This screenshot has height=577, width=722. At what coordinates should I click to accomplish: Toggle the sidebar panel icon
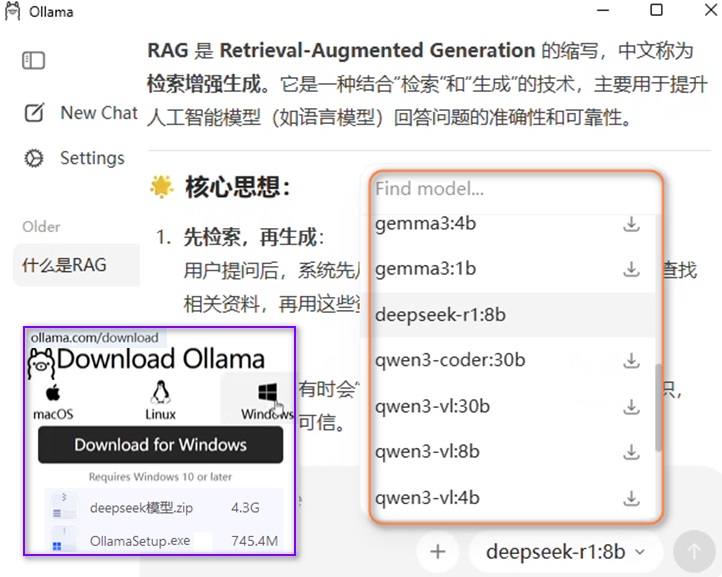[x=34, y=60]
